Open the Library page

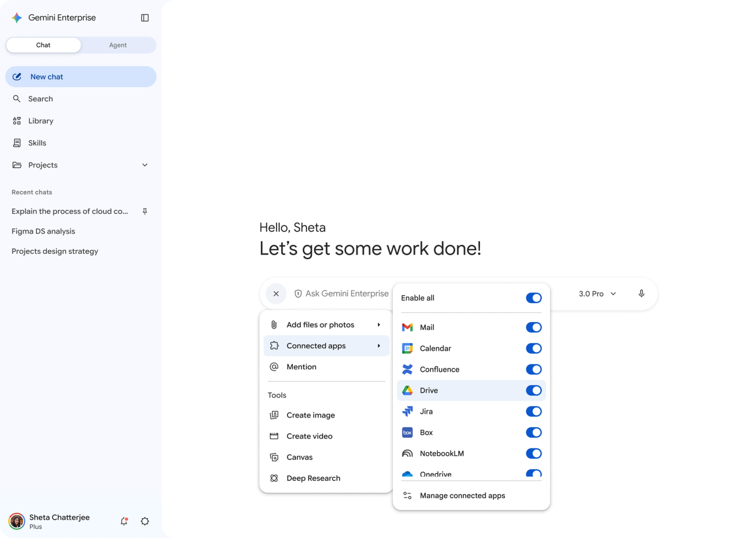pos(81,121)
